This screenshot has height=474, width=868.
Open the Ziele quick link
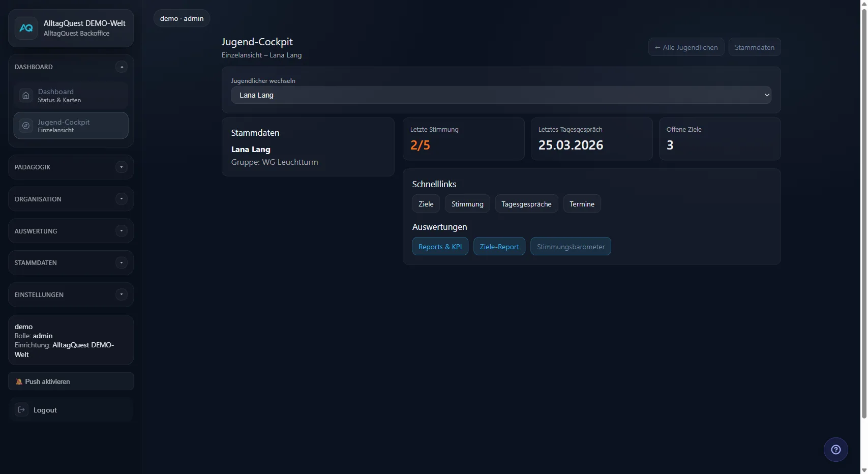[426, 204]
